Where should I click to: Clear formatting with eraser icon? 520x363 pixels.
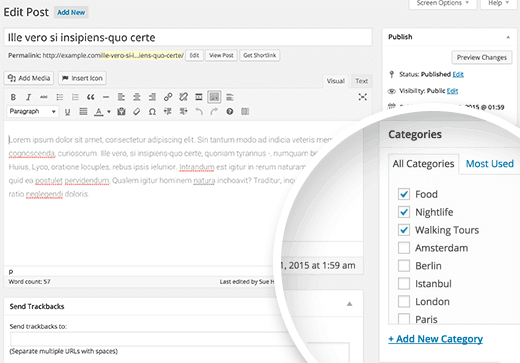click(x=136, y=112)
